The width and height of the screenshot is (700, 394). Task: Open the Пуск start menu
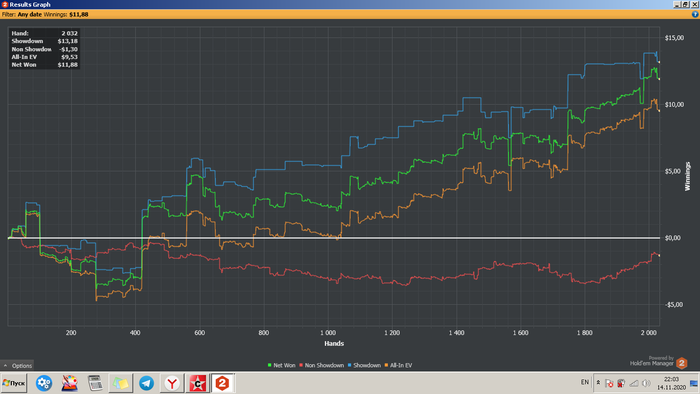(x=14, y=383)
